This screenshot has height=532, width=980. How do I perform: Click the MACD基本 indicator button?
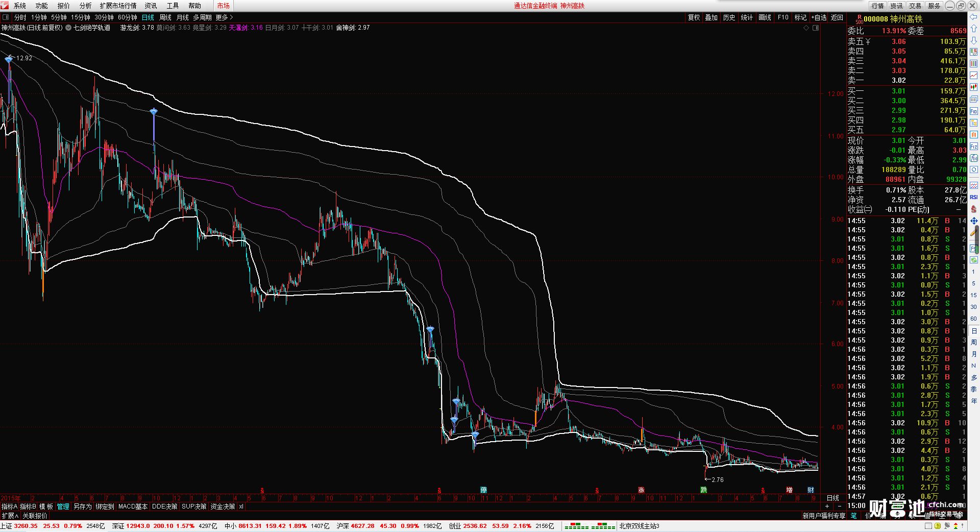[133, 506]
